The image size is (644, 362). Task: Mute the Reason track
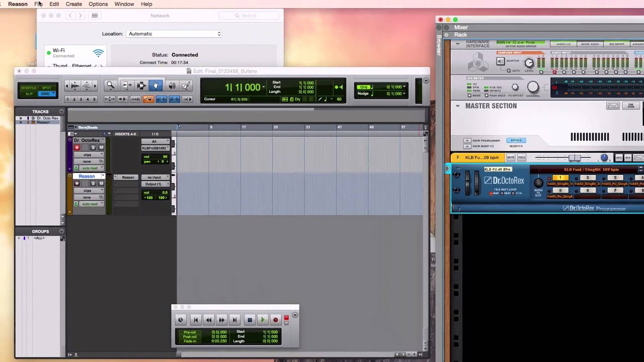point(101,184)
